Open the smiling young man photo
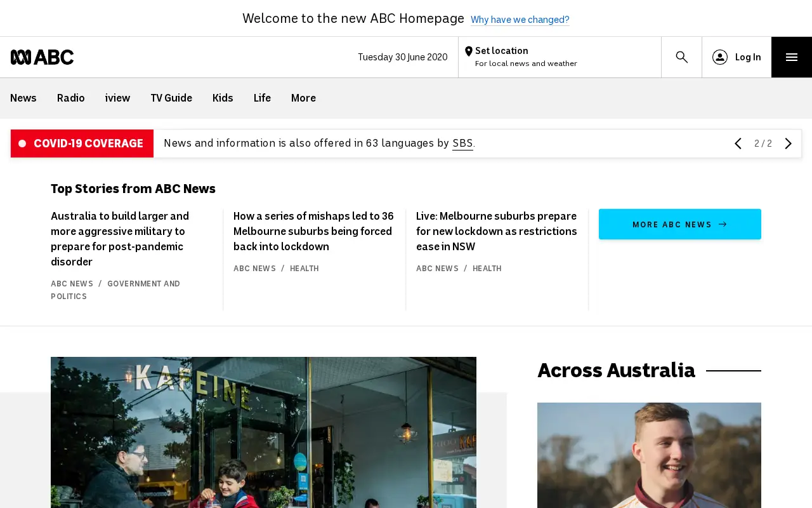Image resolution: width=812 pixels, height=508 pixels. [x=649, y=455]
